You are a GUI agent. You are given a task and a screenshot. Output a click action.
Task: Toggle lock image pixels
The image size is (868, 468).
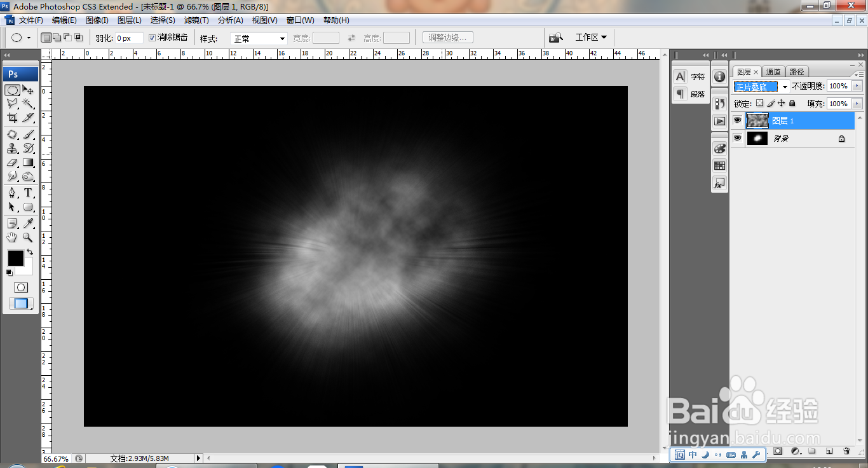[x=771, y=103]
